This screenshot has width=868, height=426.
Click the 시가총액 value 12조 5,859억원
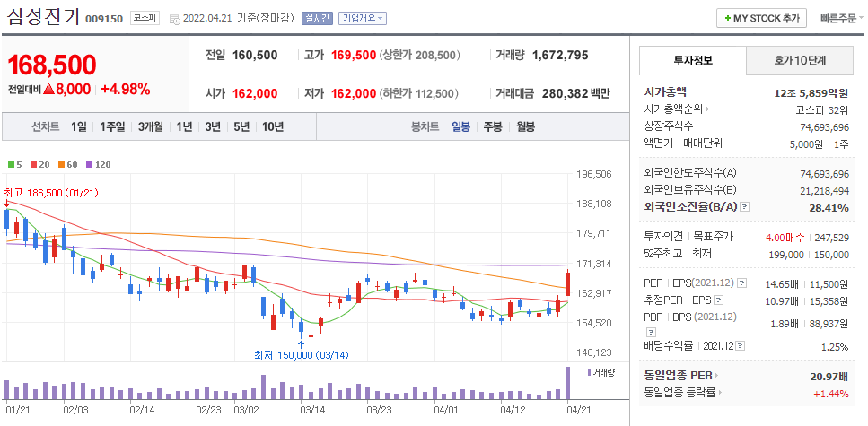(x=811, y=93)
